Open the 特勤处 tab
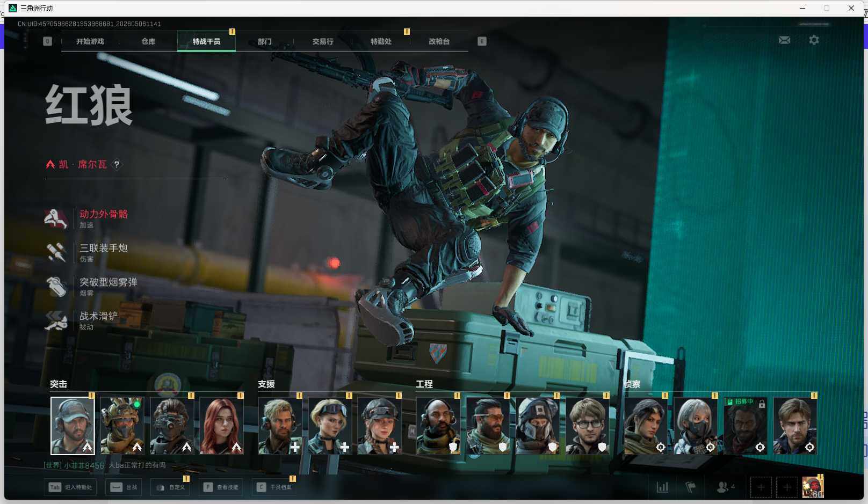 (381, 41)
